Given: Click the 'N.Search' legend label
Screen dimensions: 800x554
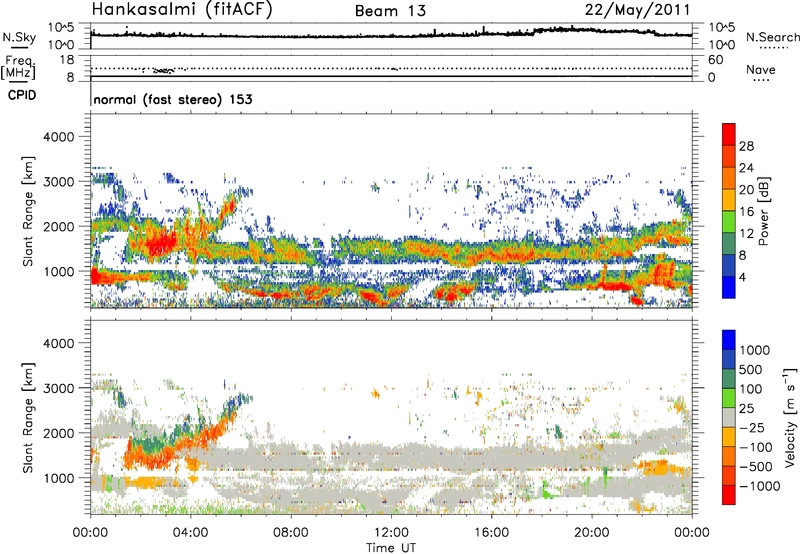Looking at the screenshot, I should (772, 37).
